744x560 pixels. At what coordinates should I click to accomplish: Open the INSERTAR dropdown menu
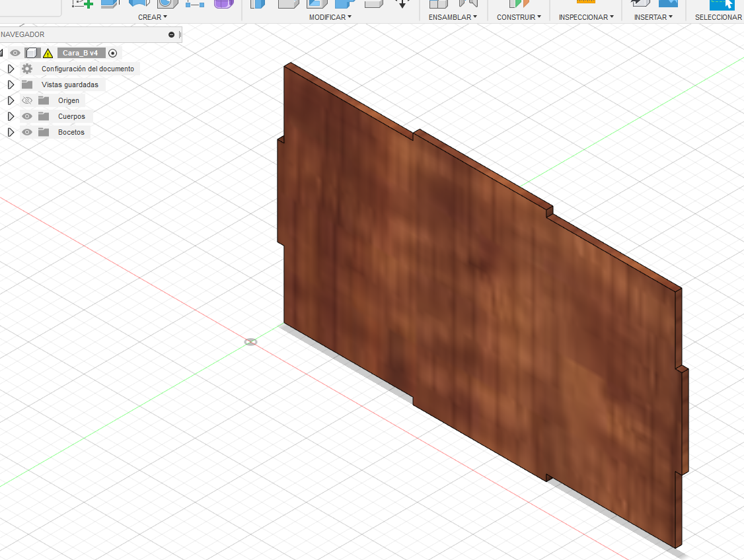coord(653,17)
